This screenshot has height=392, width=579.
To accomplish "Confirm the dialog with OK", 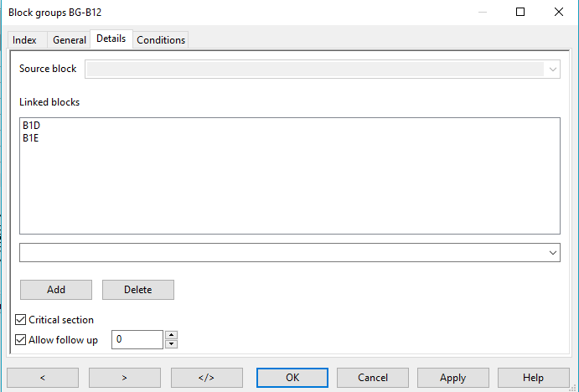I will [292, 378].
